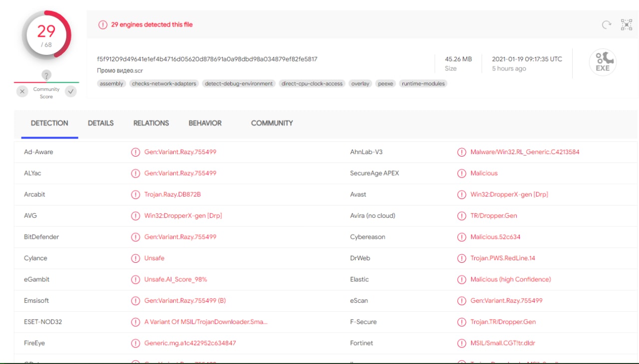639x364 pixels.
Task: Click the detect-debug-environment tag
Action: [x=239, y=84]
